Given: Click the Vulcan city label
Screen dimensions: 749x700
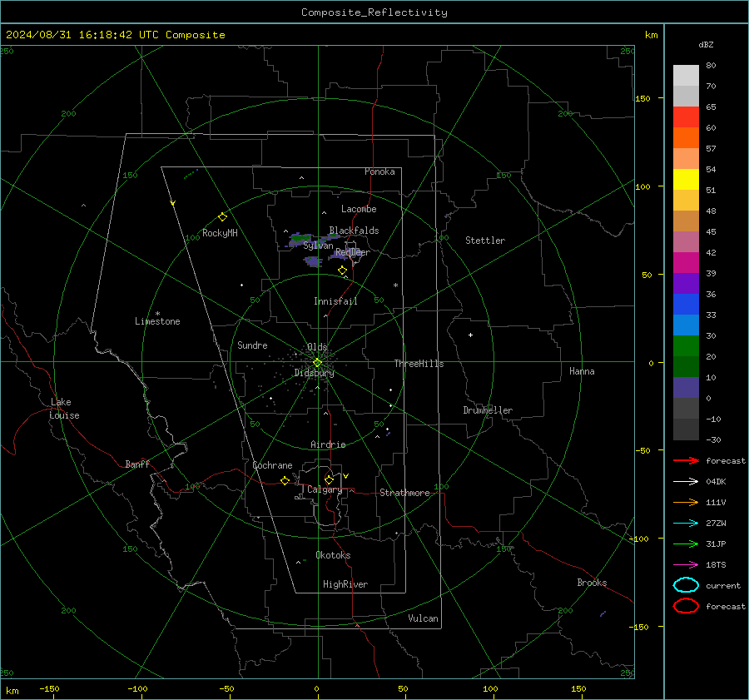Looking at the screenshot, I should coord(424,618).
